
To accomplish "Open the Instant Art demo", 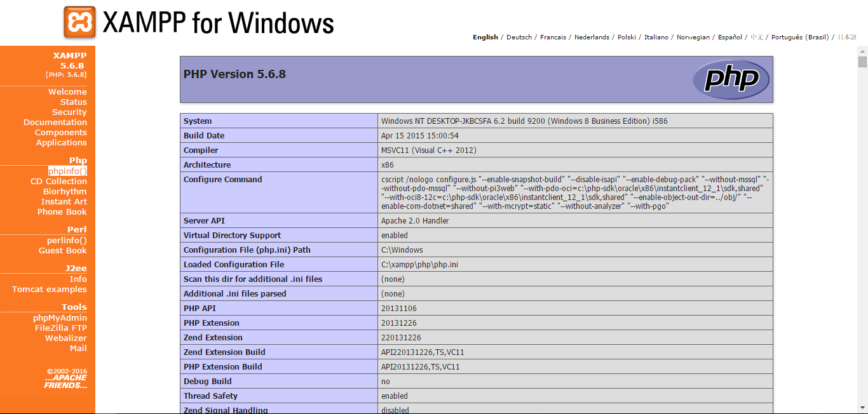I will coord(64,202).
